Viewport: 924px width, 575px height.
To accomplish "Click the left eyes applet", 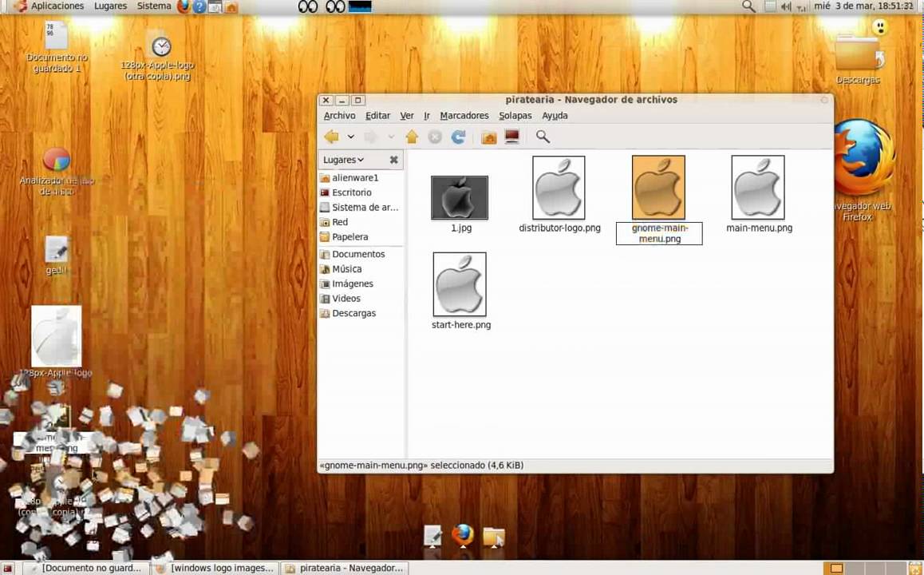I will pyautogui.click(x=308, y=6).
